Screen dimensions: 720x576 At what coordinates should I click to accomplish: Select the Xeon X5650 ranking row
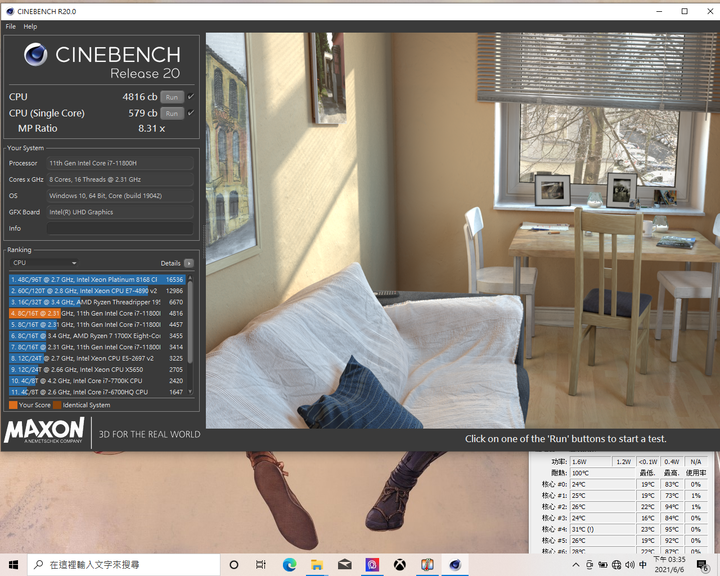[x=97, y=369]
